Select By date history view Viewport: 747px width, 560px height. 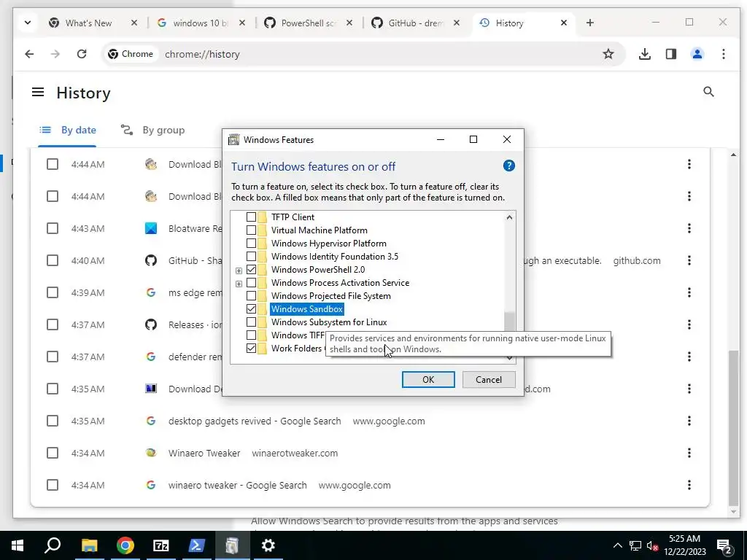[67, 130]
